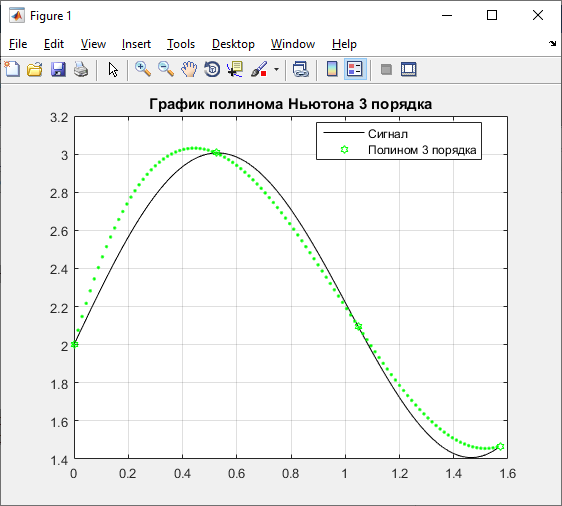The width and height of the screenshot is (562, 506).
Task: Open the Desktop menu
Action: (x=233, y=44)
